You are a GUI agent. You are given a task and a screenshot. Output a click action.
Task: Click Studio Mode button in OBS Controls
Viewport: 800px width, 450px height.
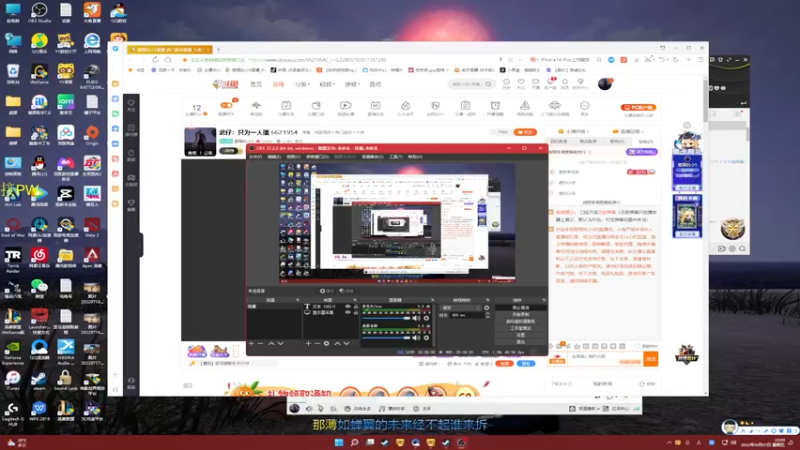point(520,328)
